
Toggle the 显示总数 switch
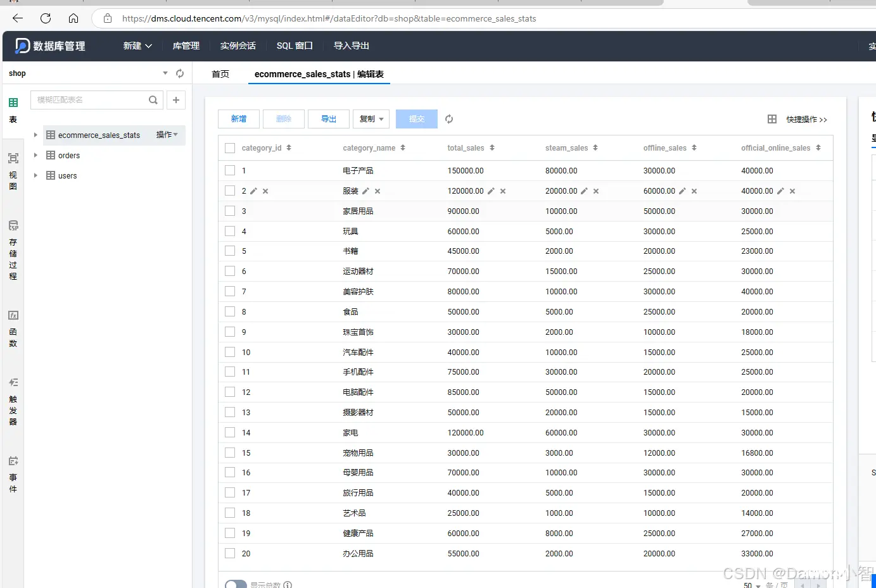point(236,585)
